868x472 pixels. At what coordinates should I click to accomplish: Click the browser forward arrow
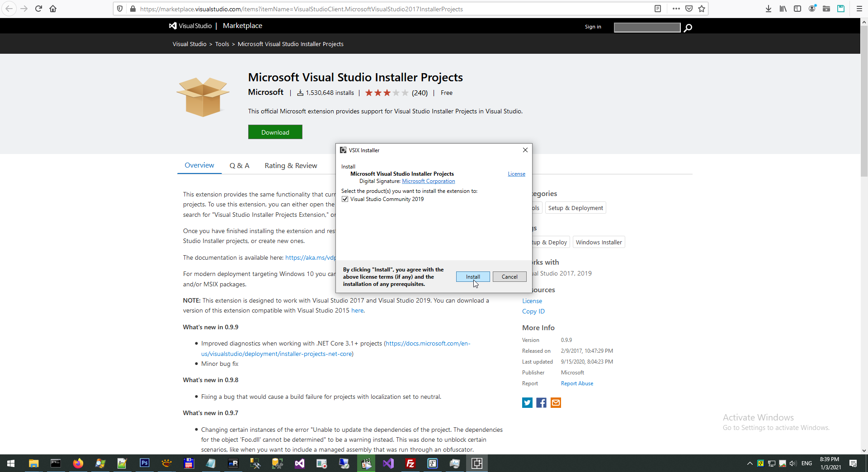pos(24,9)
